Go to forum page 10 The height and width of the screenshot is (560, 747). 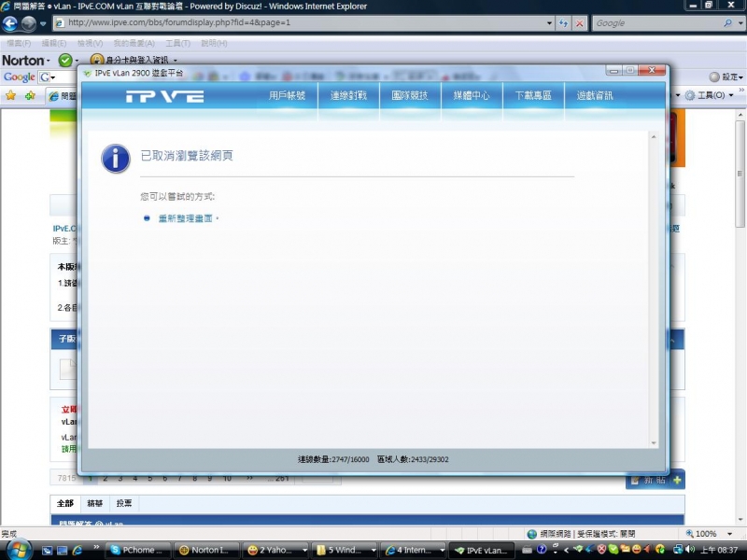point(227,479)
